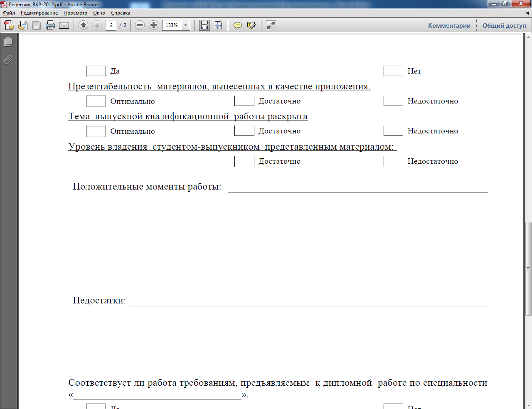Go to next page with the down arrow

[x=97, y=25]
